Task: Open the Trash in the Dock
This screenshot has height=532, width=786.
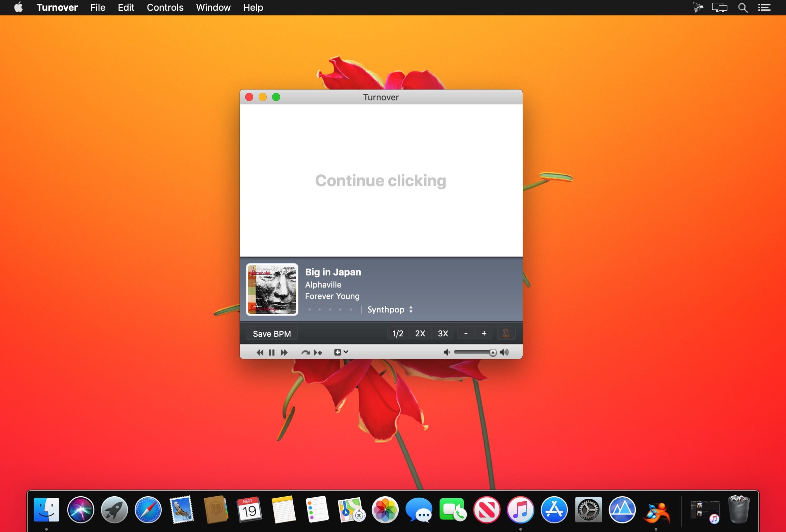Action: coord(739,510)
